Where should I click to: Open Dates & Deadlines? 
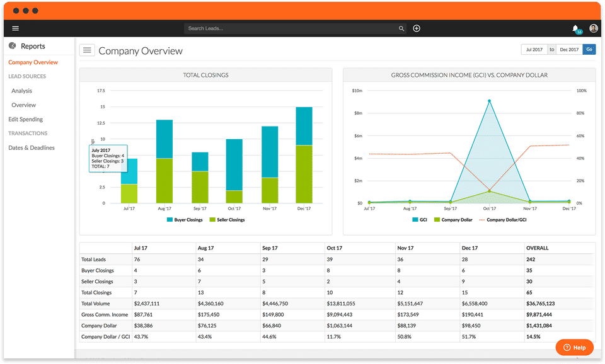click(x=32, y=148)
